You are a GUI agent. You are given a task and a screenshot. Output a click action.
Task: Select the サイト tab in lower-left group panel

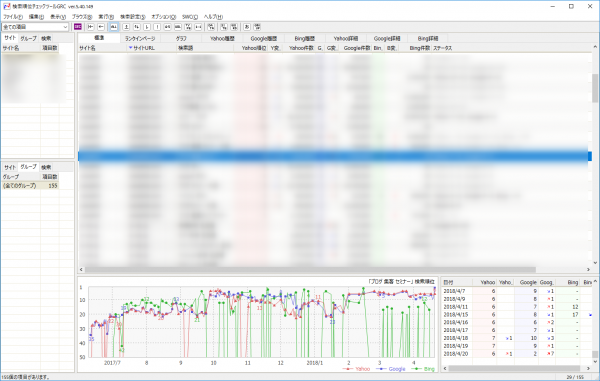tap(10, 167)
